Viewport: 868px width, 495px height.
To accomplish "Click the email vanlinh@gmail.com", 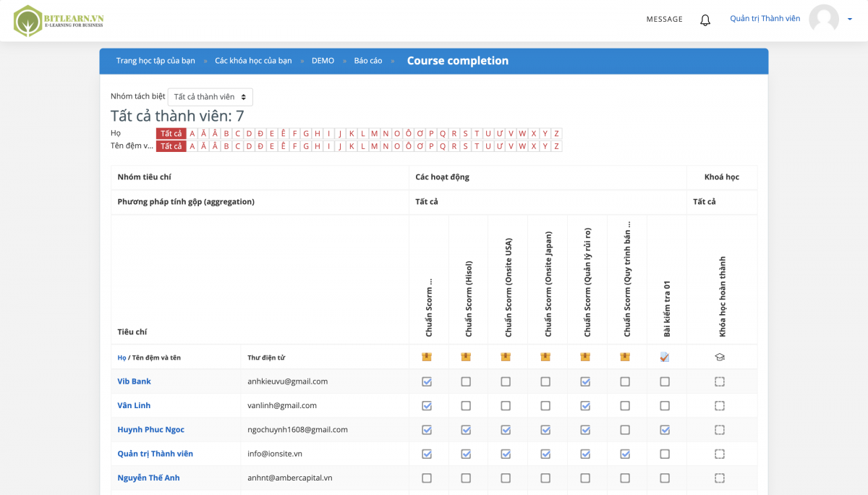I will [x=282, y=405].
